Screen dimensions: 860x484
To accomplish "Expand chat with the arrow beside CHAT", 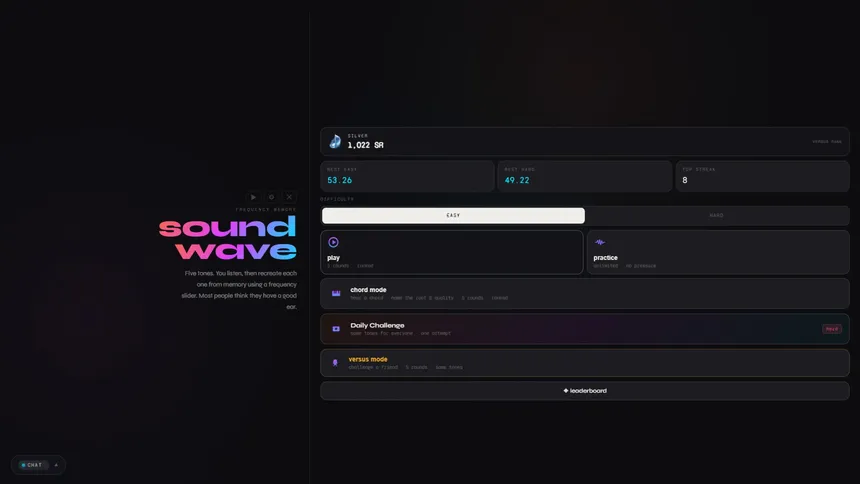I will pos(56,465).
